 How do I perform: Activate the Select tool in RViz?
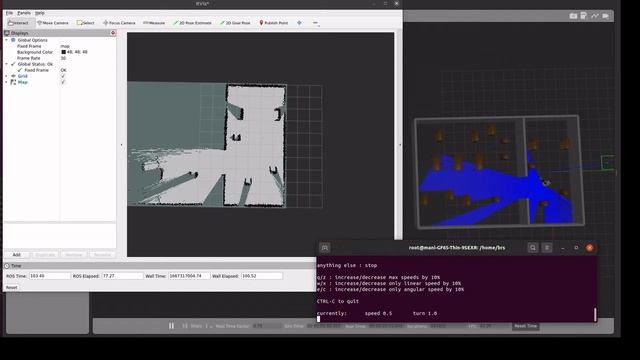[86, 23]
